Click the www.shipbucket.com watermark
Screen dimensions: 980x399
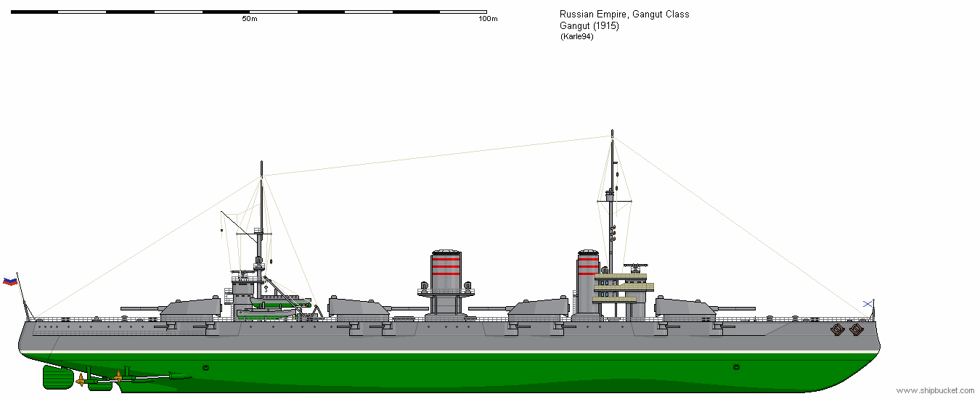(936, 391)
